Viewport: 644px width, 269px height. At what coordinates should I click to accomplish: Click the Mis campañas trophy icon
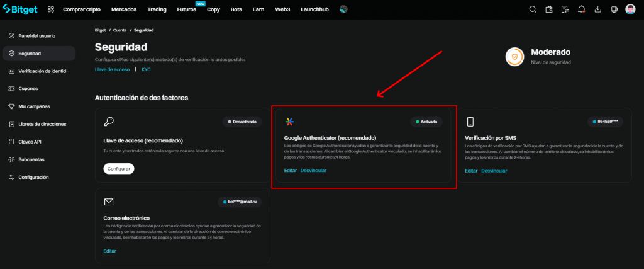(x=11, y=106)
